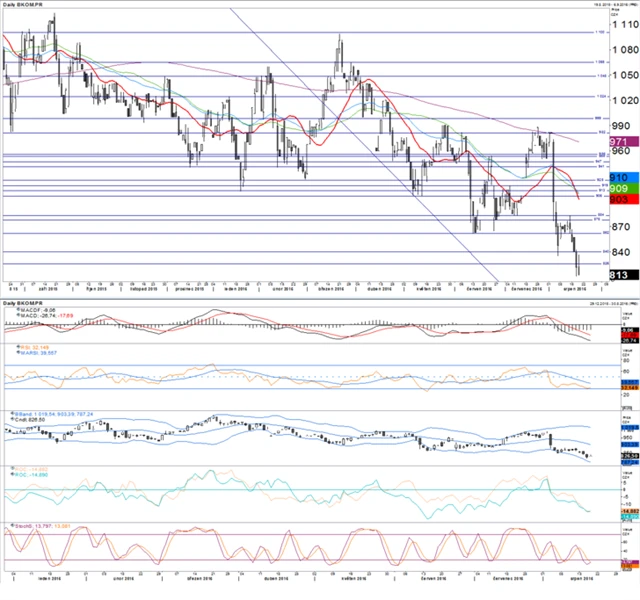Click the indicator panel title Daily BKOM.PR
The height and width of the screenshot is (600, 640).
[22, 301]
